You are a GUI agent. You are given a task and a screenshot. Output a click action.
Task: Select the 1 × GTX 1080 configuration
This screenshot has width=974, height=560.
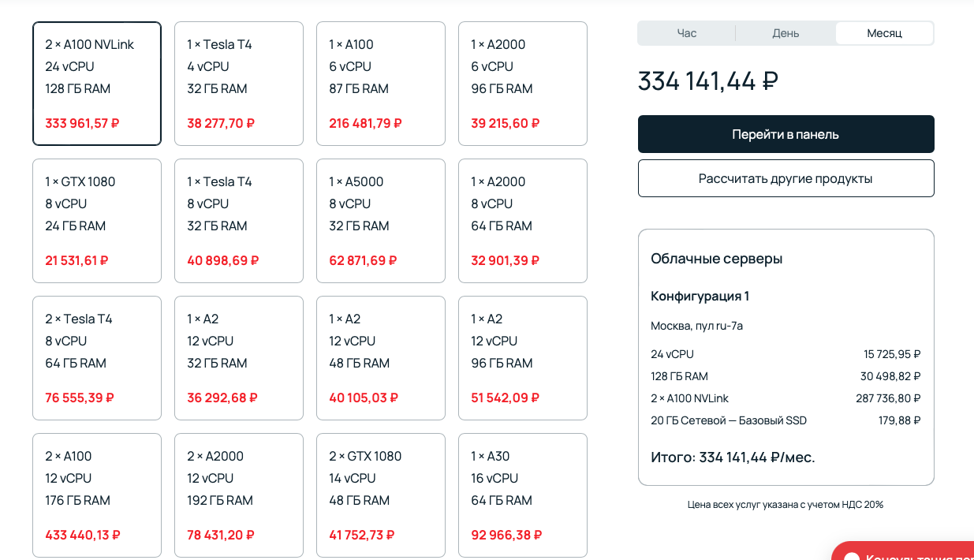pos(97,221)
